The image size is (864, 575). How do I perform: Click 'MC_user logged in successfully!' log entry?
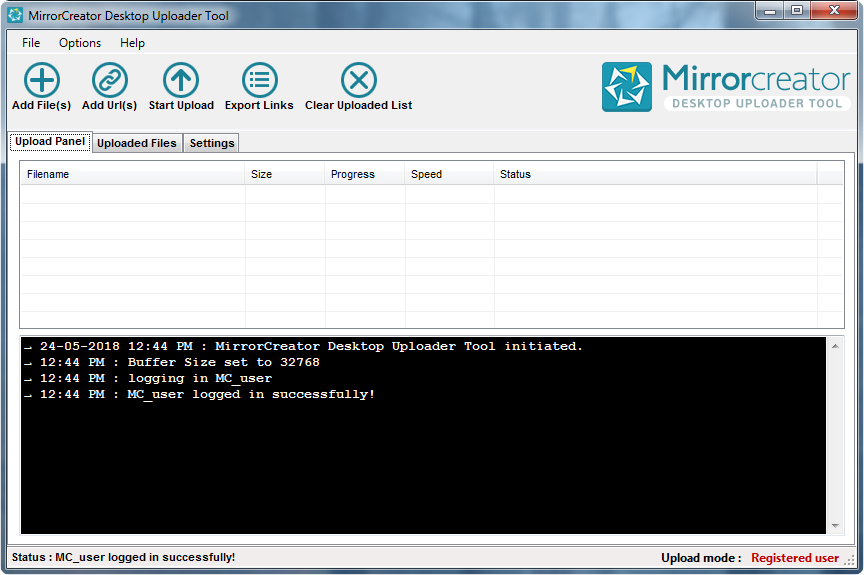coord(199,394)
